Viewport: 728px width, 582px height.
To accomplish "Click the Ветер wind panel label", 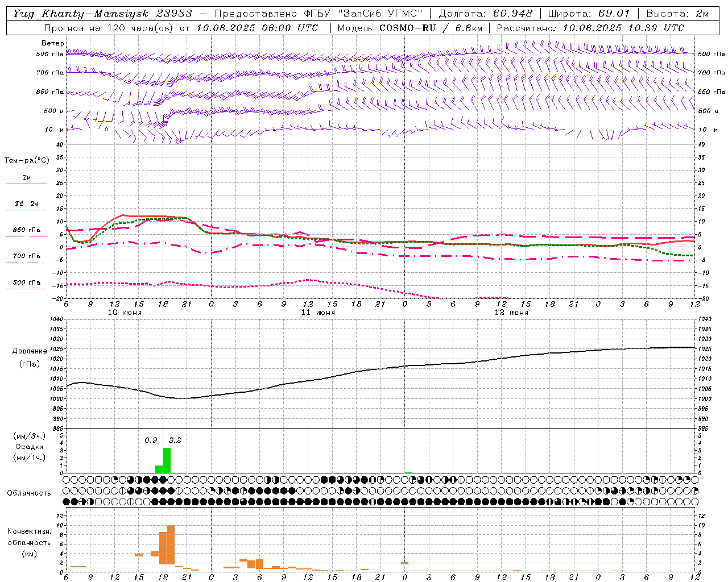I will (x=53, y=43).
